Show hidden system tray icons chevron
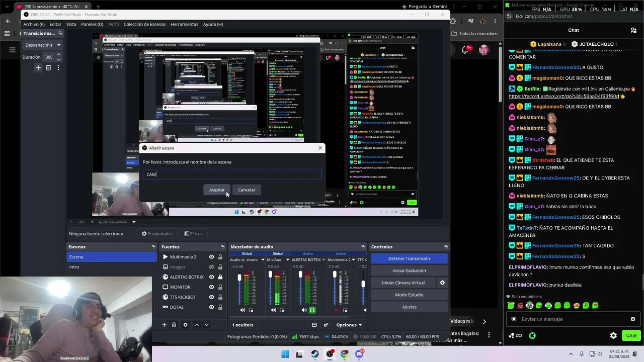644x362 pixels. 570,354
